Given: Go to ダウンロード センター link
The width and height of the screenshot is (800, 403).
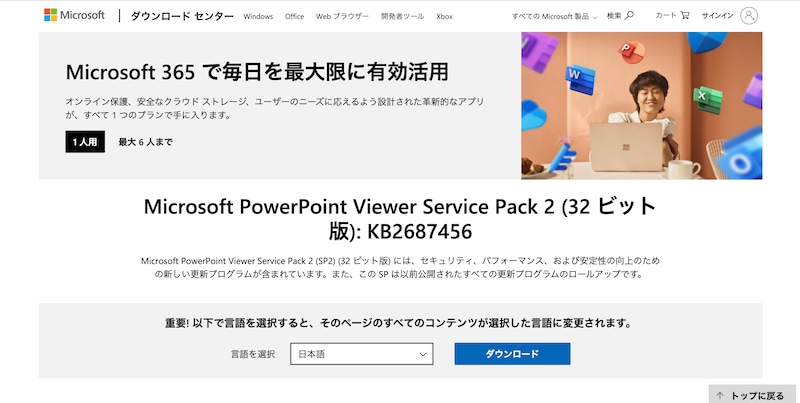Looking at the screenshot, I should 182,16.
